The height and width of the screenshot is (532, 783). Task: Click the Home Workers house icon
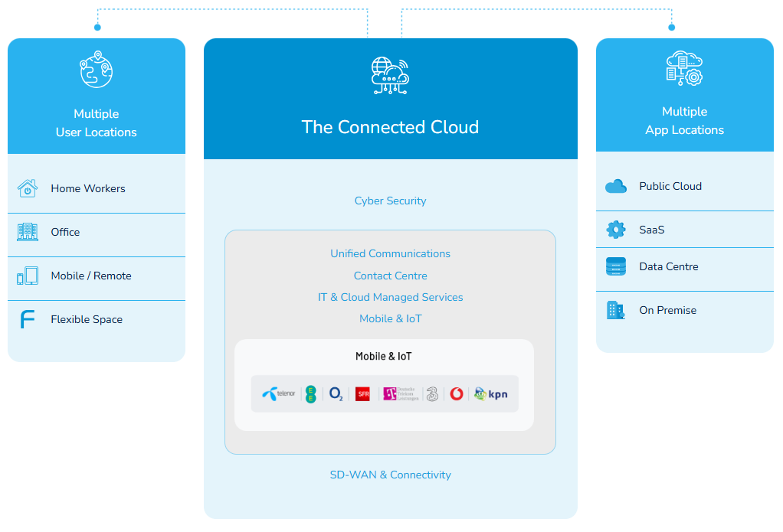point(28,188)
